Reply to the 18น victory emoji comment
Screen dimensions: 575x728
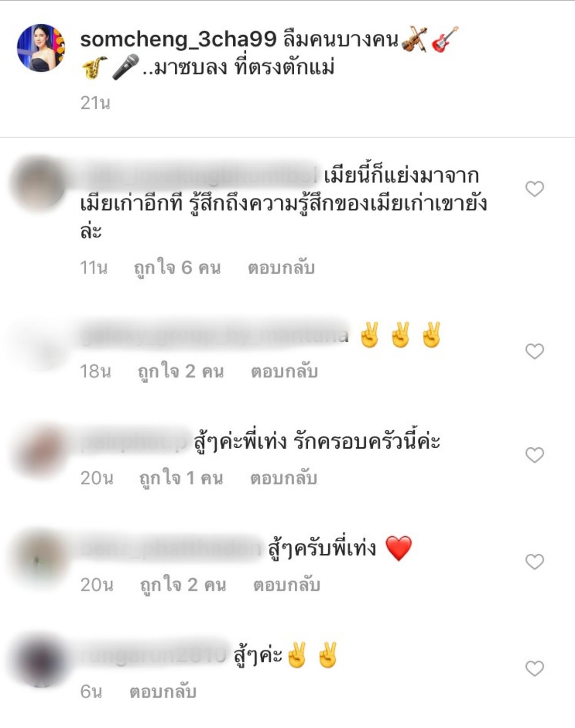(284, 371)
